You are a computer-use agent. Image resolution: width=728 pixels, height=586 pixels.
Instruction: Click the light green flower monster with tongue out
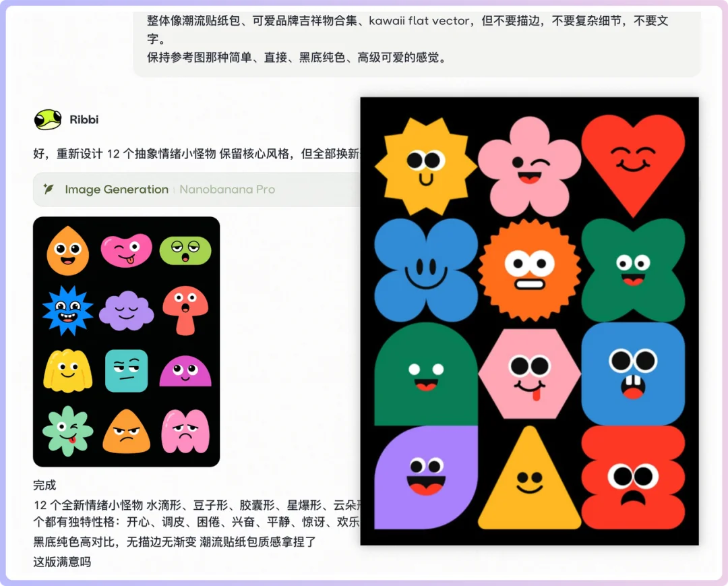[67, 430]
